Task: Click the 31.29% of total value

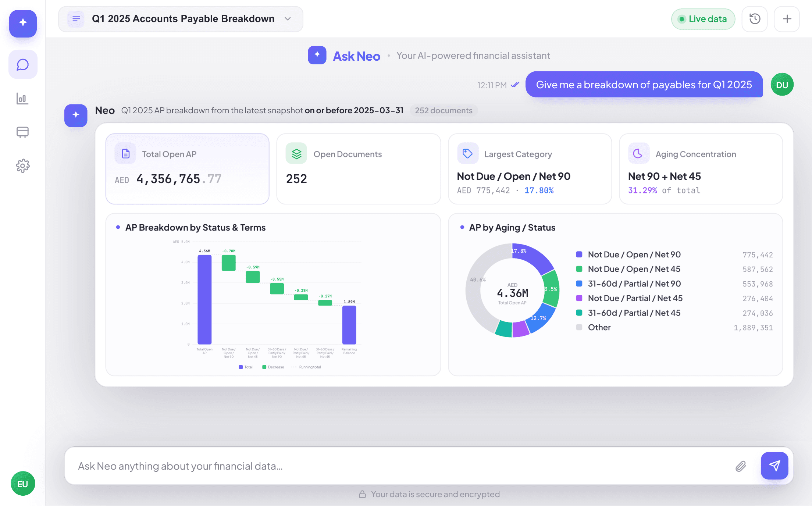Action: [664, 190]
